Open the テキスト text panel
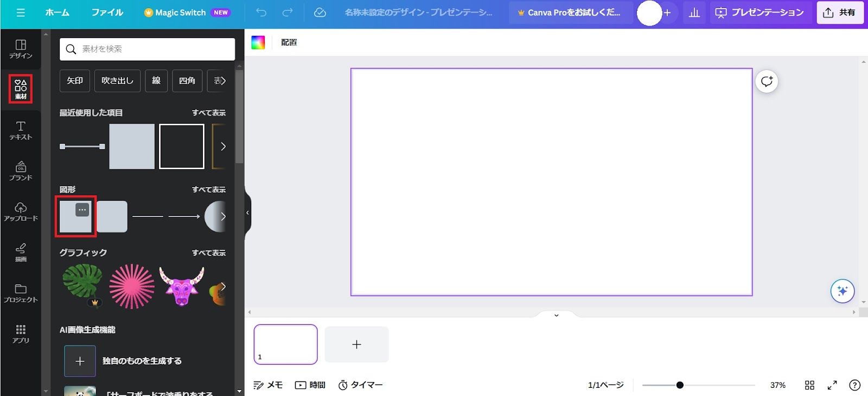 click(x=21, y=130)
